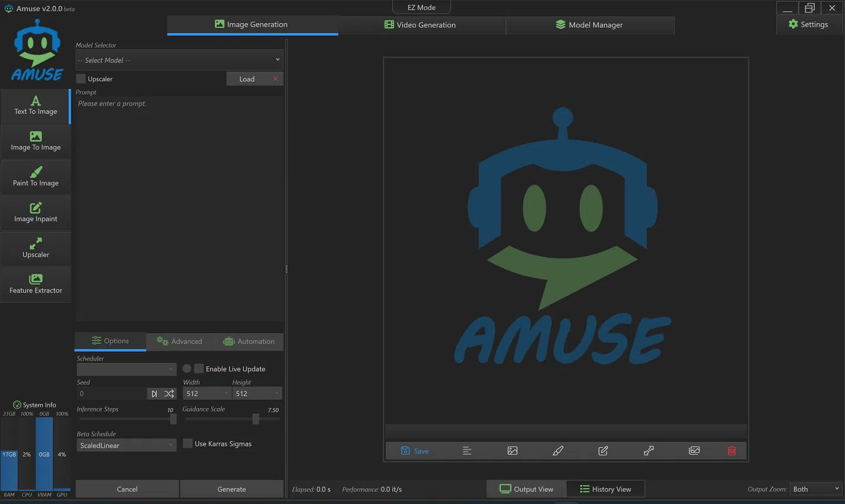Tick the Upscaler checkbox
845x504 pixels.
pyautogui.click(x=81, y=79)
